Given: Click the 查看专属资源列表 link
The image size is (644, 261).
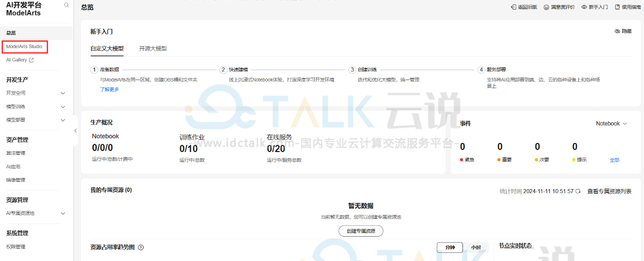Looking at the screenshot, I should [x=610, y=191].
